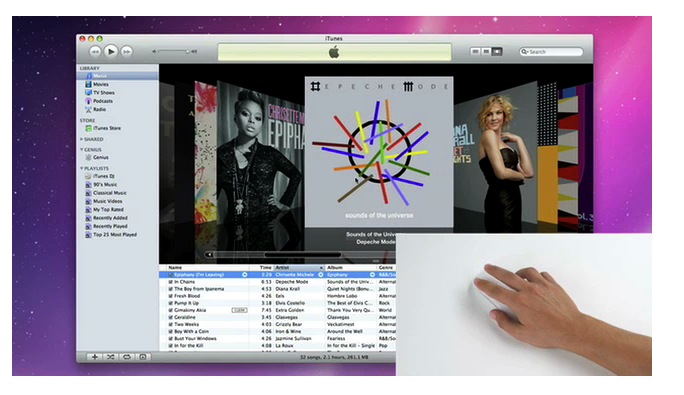
Task: Open the iTunes Store
Action: tap(107, 128)
